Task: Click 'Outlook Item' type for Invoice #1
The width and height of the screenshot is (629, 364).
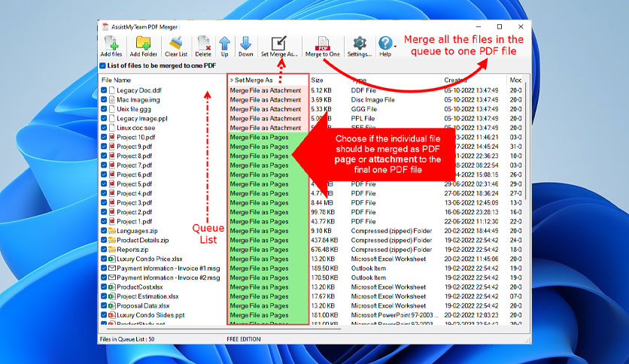Action: click(368, 268)
